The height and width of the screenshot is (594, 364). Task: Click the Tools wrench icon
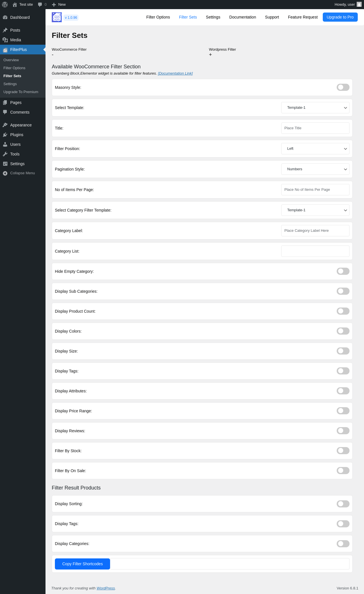[x=5, y=154]
